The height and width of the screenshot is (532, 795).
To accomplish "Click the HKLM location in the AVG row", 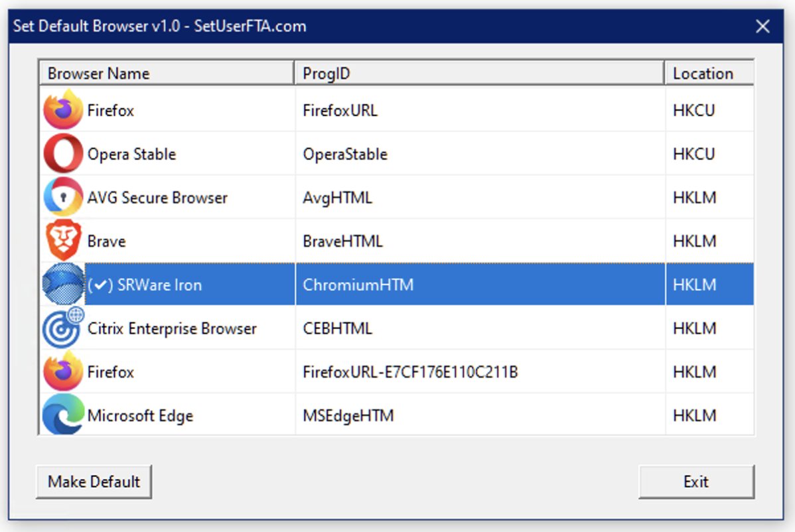I will [x=695, y=197].
